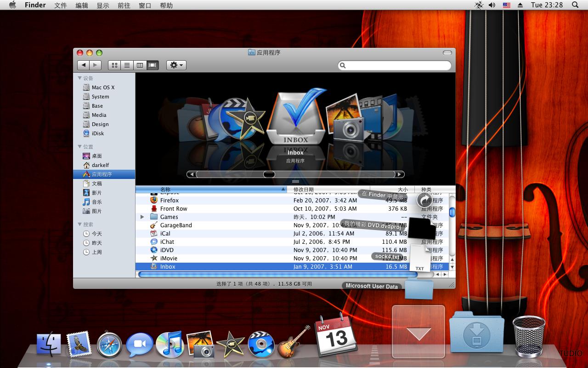Open the Action gear dropdown menu

point(176,65)
